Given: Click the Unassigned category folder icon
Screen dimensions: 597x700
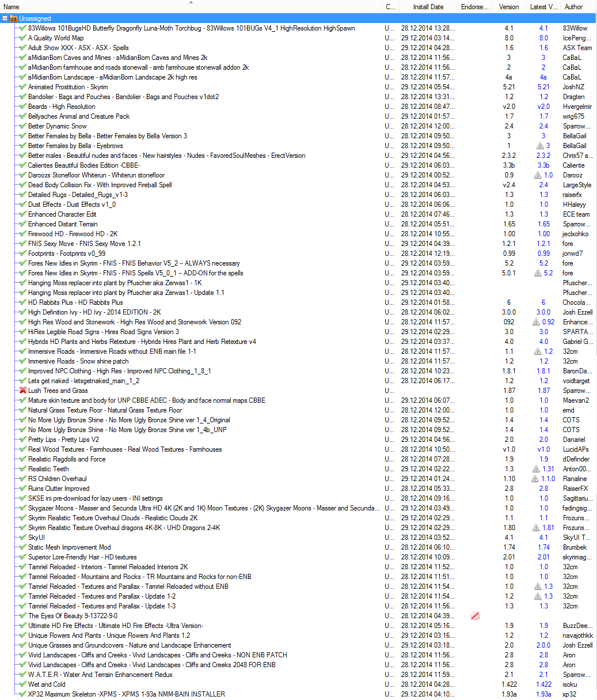Looking at the screenshot, I should click(x=14, y=18).
